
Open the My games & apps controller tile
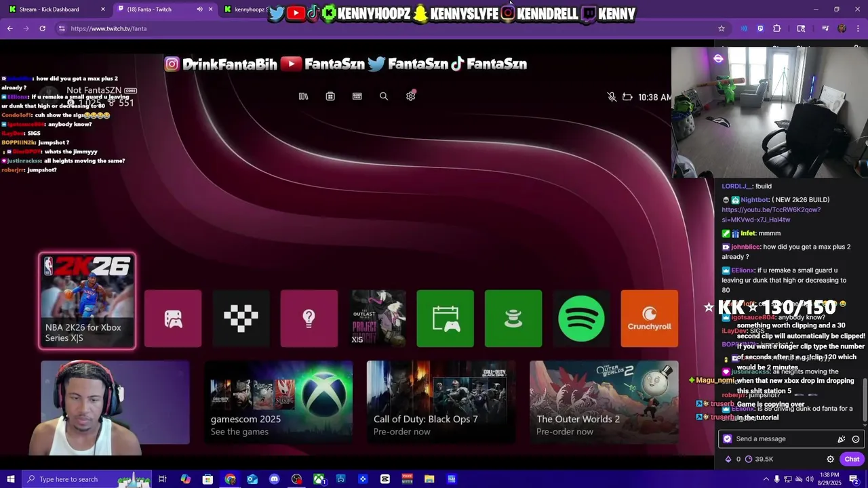[x=173, y=319]
